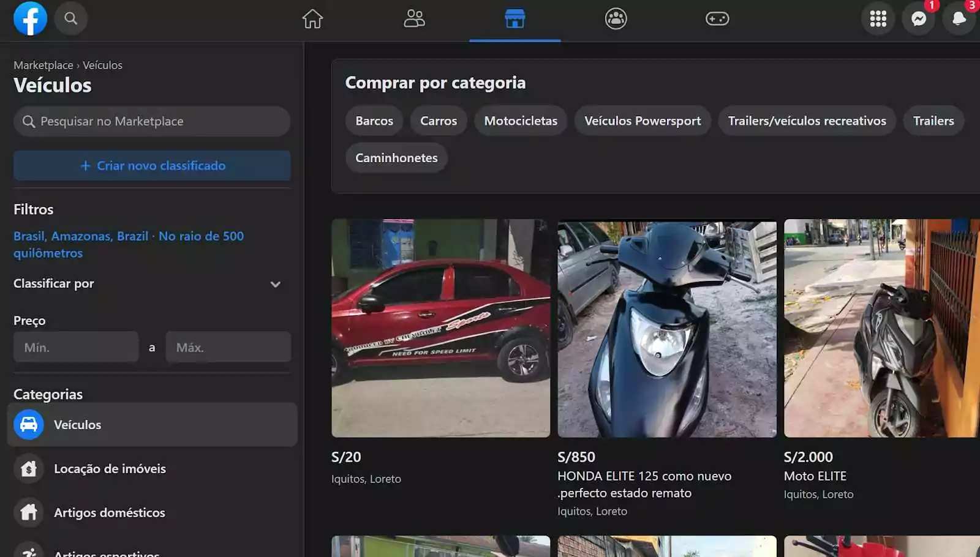Viewport: 980px width, 557px height.
Task: Click the Veículos breadcrumb link
Action: point(102,65)
